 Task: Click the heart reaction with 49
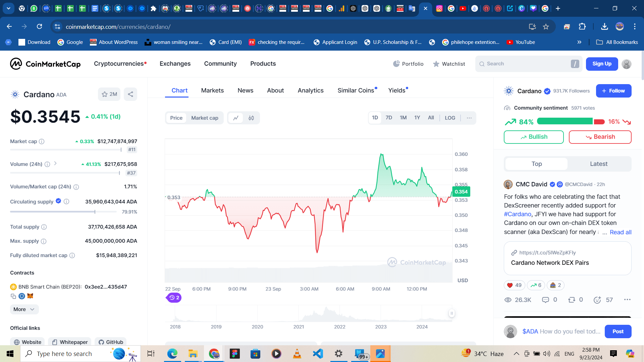(514, 285)
